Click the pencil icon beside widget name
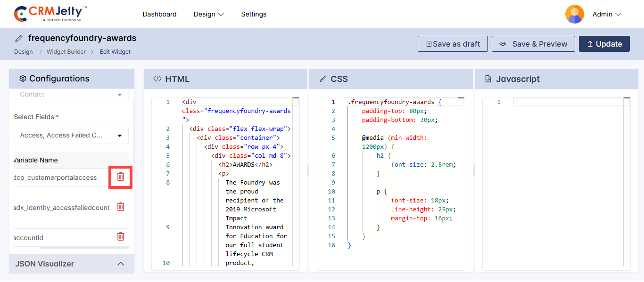Viewport: 644px width, 282px height. (19, 38)
